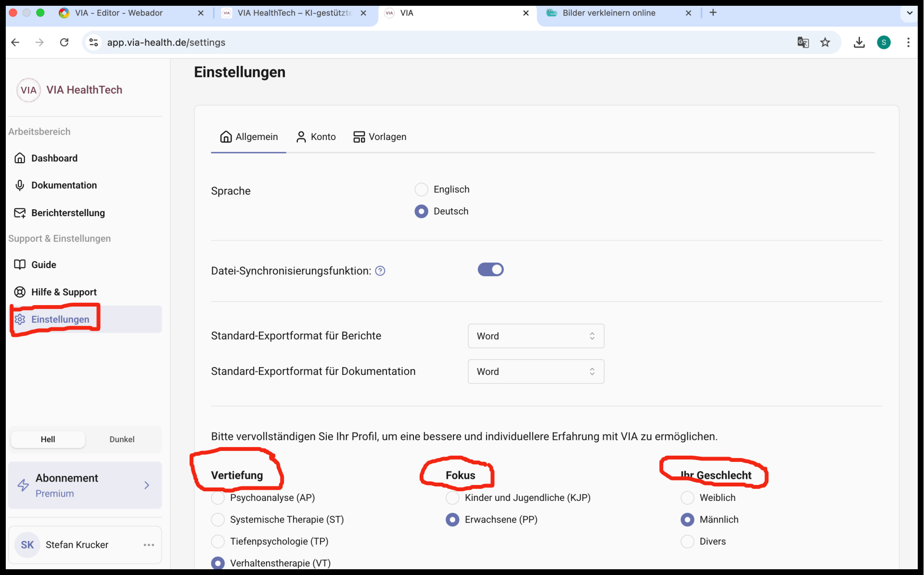Open Standard-Exportformat für Dokumentation dropdown

pos(536,371)
